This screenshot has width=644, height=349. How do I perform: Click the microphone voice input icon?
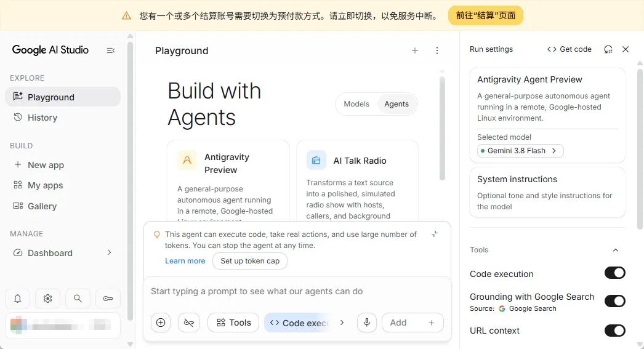[x=367, y=323]
